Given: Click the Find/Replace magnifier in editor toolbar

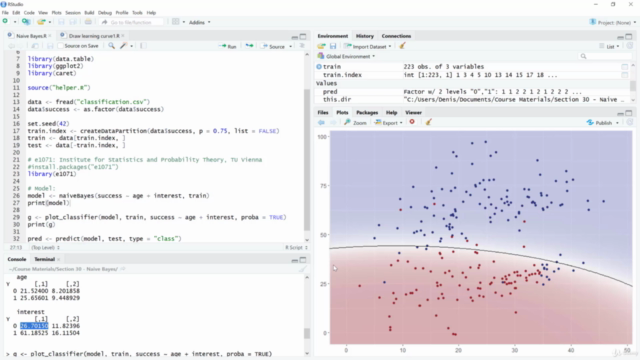Looking at the screenshot, I should 111,46.
